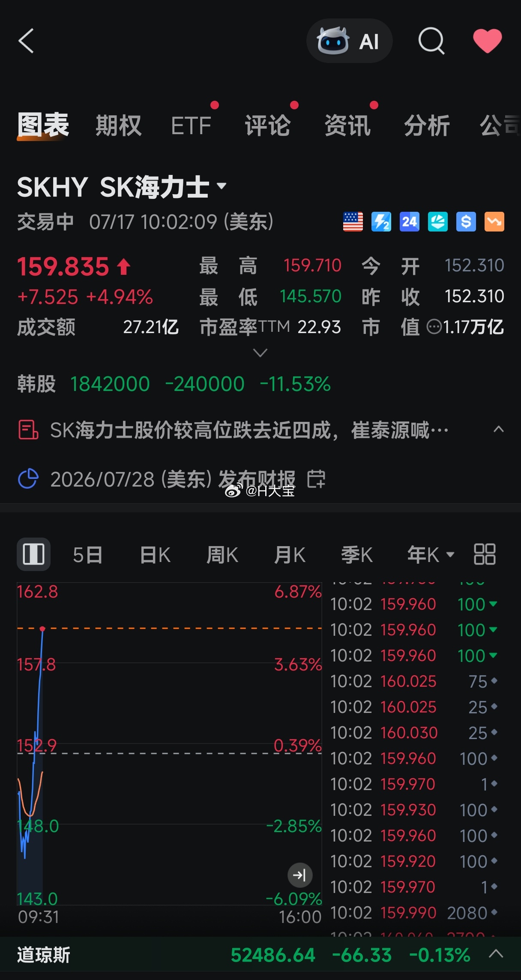The height and width of the screenshot is (980, 521).
Task: Open 2026/07/28 发布财报 earnings notice
Action: [173, 479]
